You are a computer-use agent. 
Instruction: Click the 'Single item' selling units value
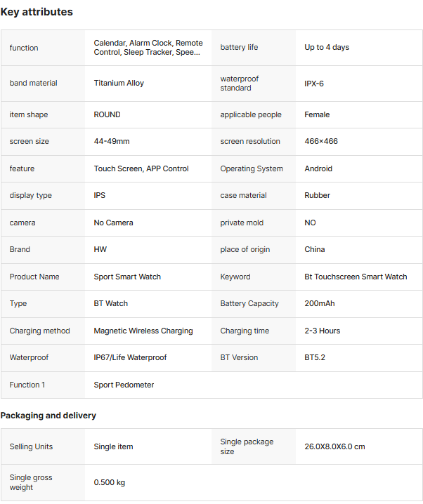[x=113, y=446]
